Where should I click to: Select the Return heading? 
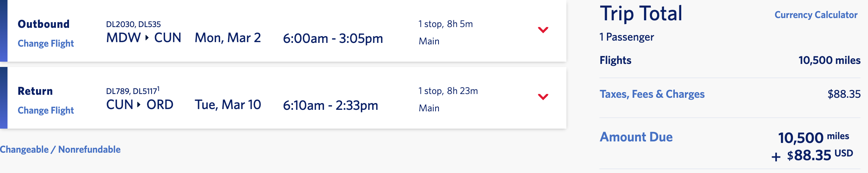tap(35, 91)
